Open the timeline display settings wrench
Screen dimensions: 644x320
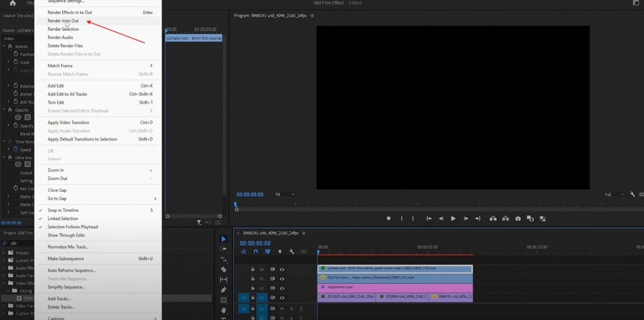[x=291, y=251]
